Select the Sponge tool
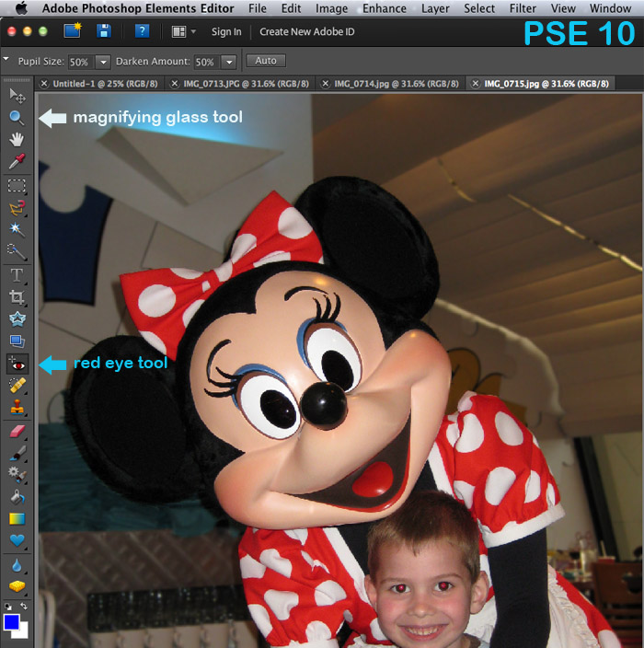Image resolution: width=644 pixels, height=648 pixels. (x=17, y=586)
